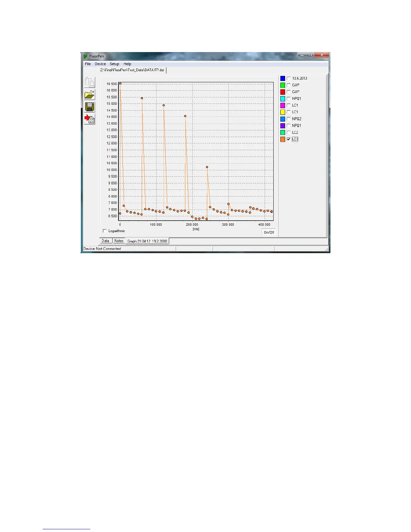Click the dark blue swatch for 10.6.2013
Image resolution: width=411 pixels, height=532 pixels.
pos(283,78)
